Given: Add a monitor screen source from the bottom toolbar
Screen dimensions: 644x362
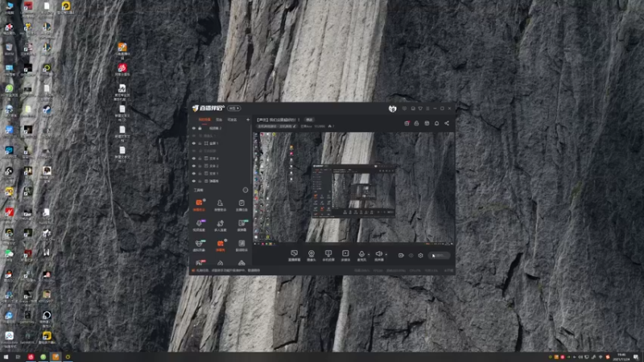Looking at the screenshot, I should tap(328, 255).
